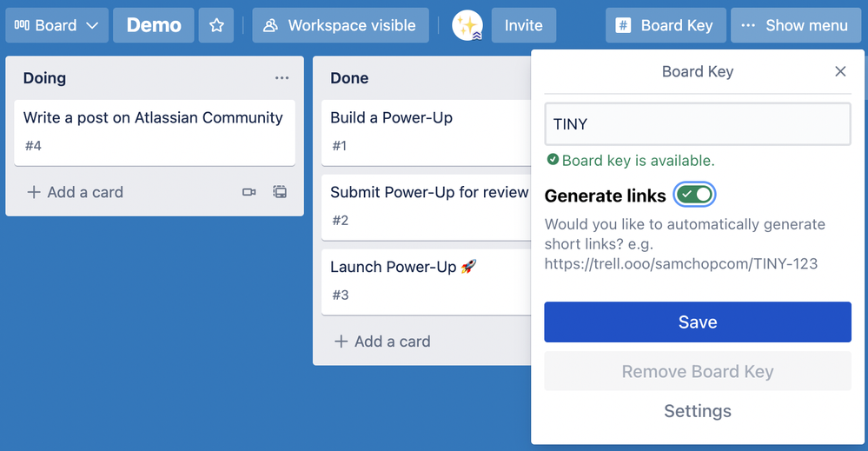The width and height of the screenshot is (868, 451).
Task: Save the board key
Action: pyautogui.click(x=698, y=322)
